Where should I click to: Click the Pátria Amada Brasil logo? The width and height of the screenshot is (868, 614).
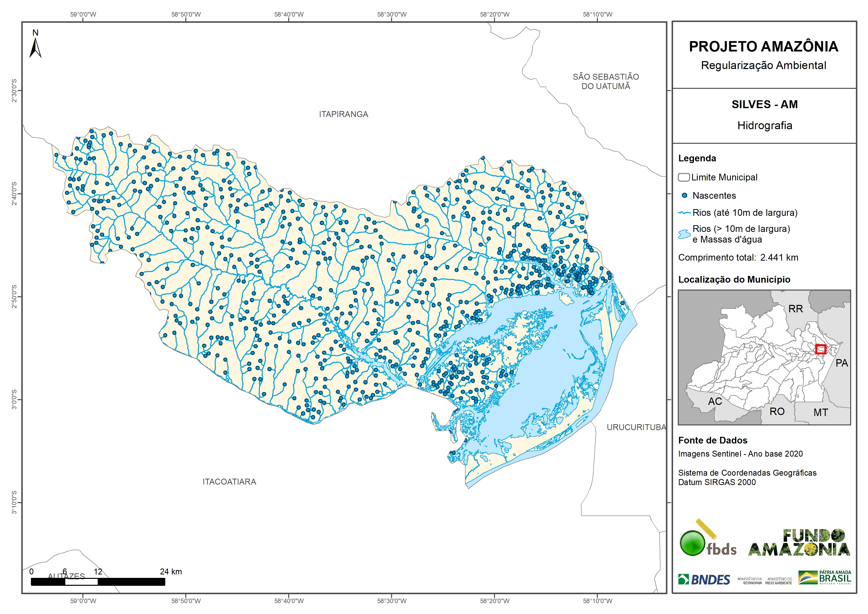click(825, 578)
